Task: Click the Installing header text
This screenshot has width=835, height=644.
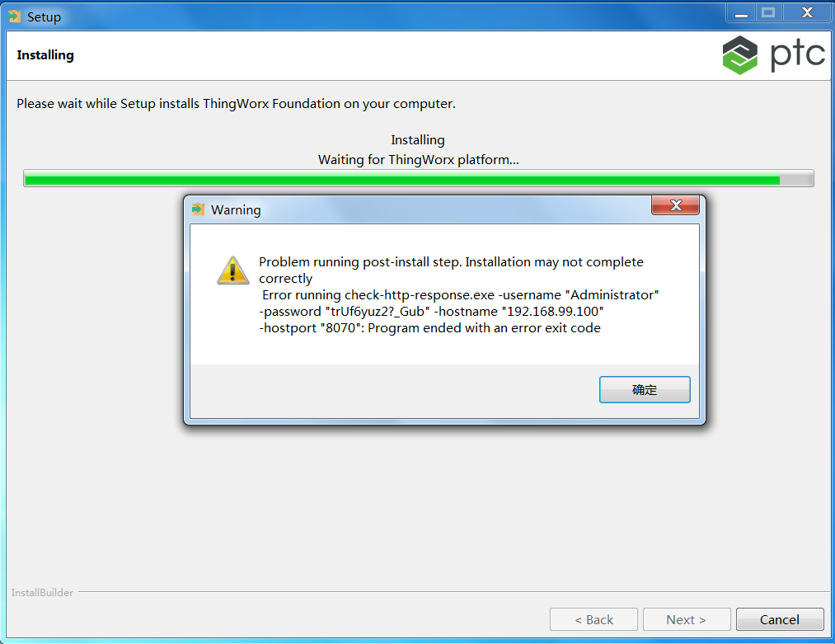Action: pyautogui.click(x=45, y=55)
